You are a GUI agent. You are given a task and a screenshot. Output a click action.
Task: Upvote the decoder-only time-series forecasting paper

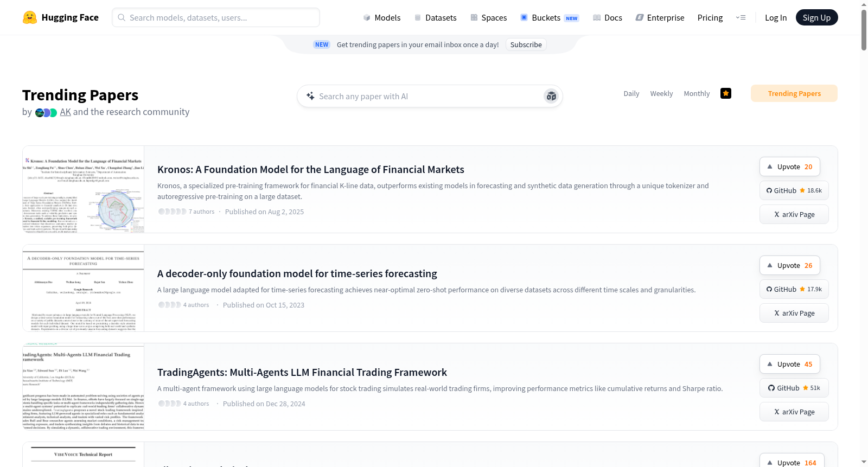coord(790,265)
